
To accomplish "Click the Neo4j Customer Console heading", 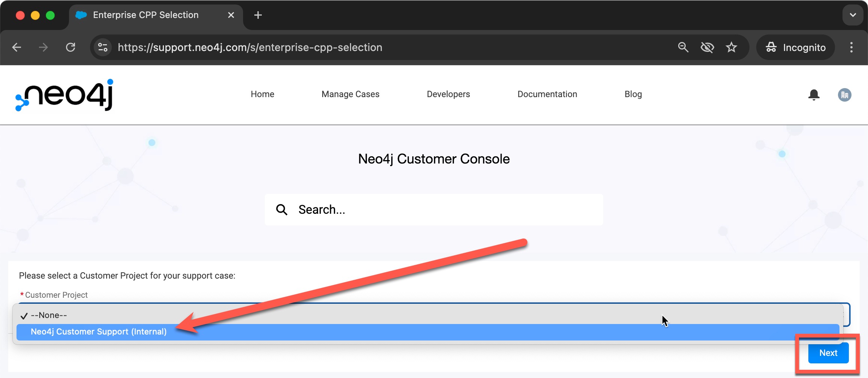I will pos(434,159).
